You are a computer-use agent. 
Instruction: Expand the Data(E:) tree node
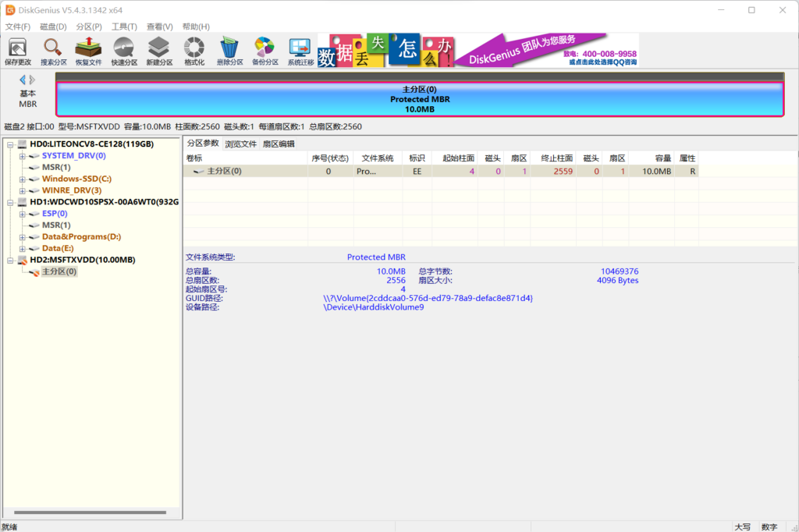point(22,249)
